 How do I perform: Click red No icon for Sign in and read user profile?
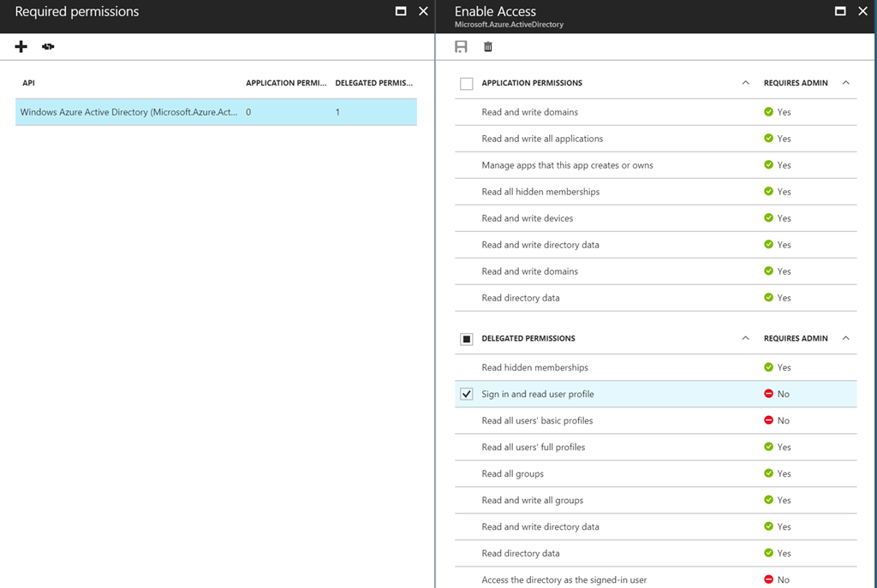(x=768, y=394)
